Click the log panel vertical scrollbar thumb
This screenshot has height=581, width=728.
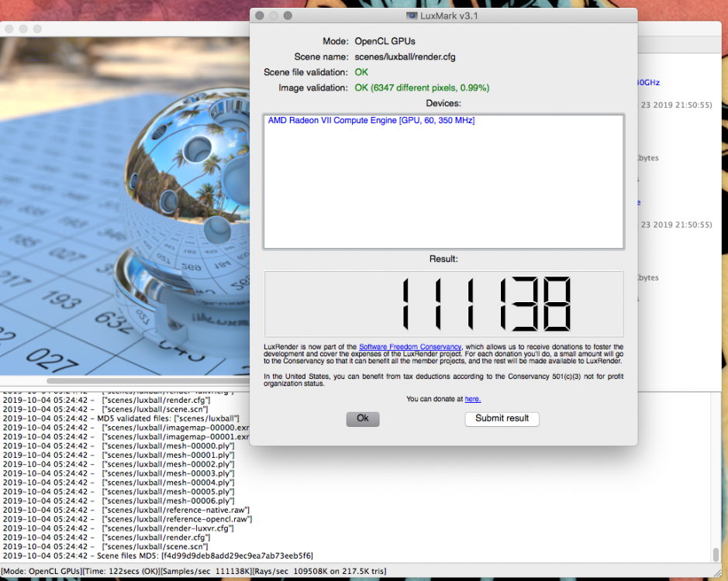pyautogui.click(x=716, y=554)
